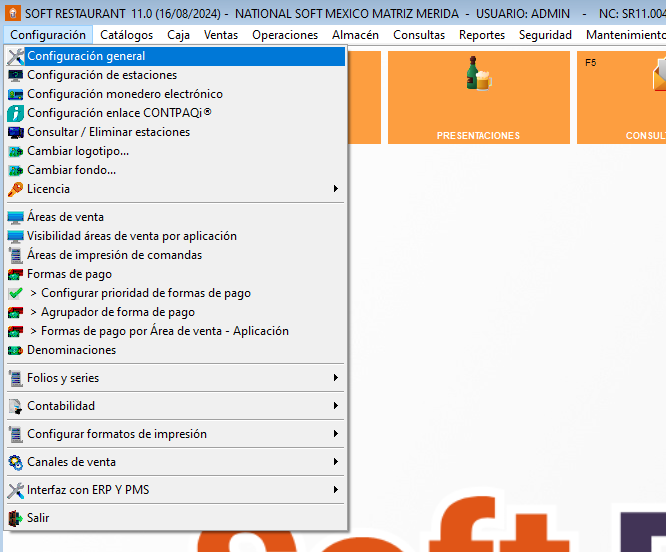The image size is (666, 552).
Task: Expand the Contabilidad submenu arrow
Action: click(x=336, y=406)
